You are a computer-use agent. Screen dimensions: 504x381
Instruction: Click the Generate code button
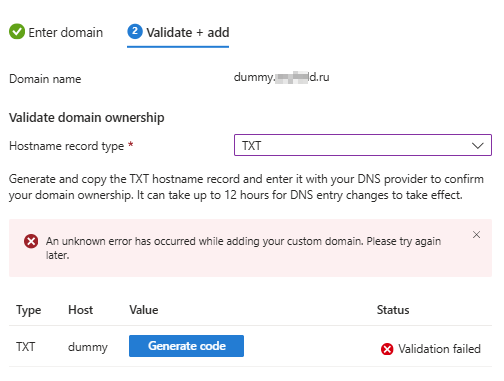(x=186, y=346)
